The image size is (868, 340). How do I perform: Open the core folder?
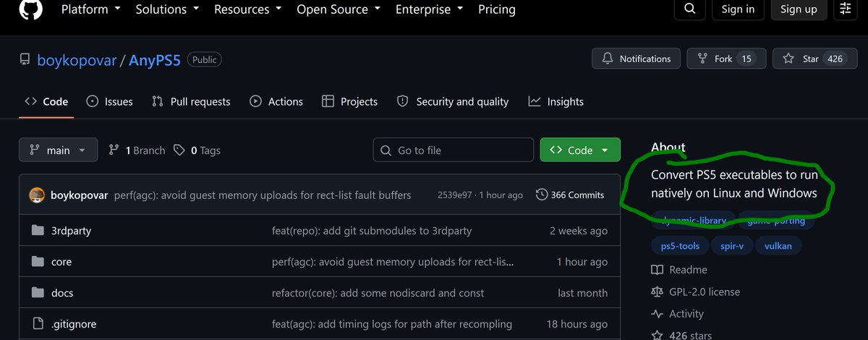click(61, 262)
